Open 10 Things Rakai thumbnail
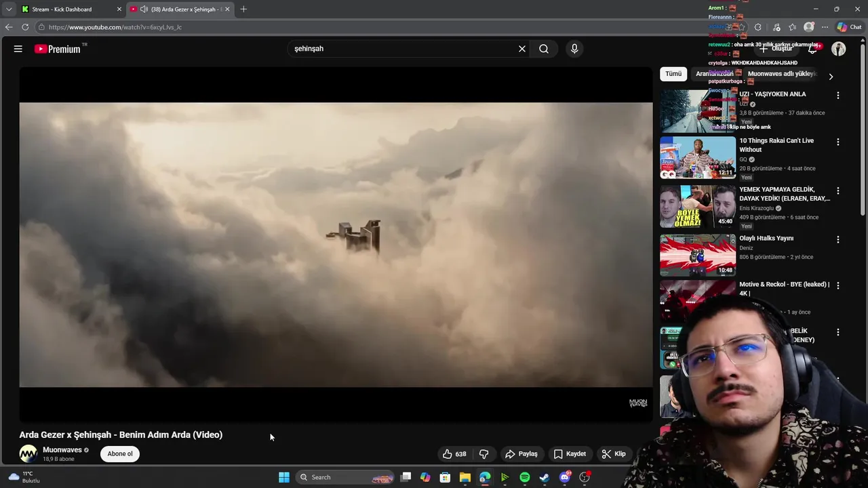 698,158
